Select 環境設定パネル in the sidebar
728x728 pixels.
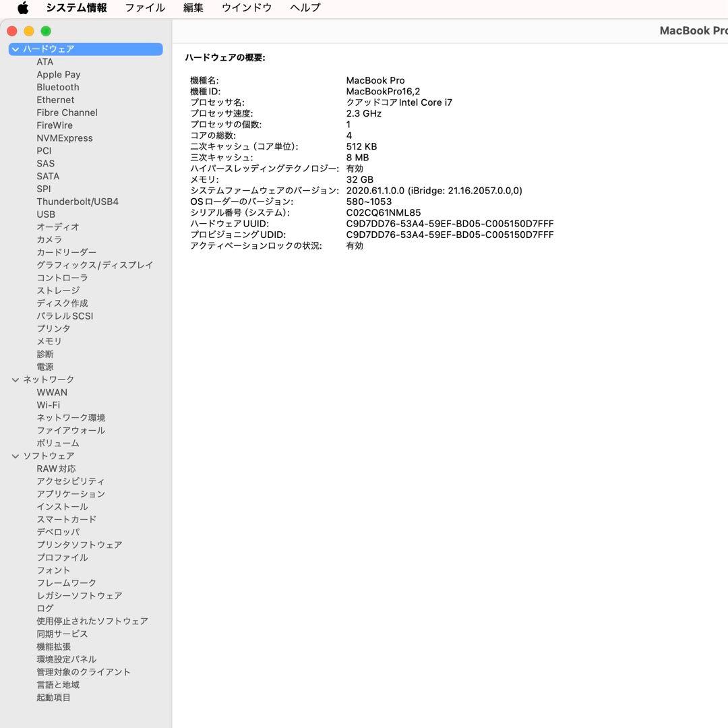point(66,659)
